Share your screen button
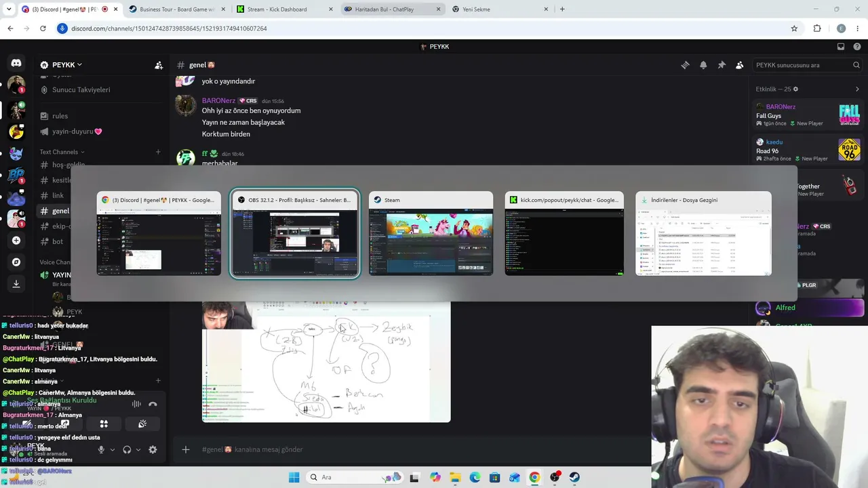 65,424
